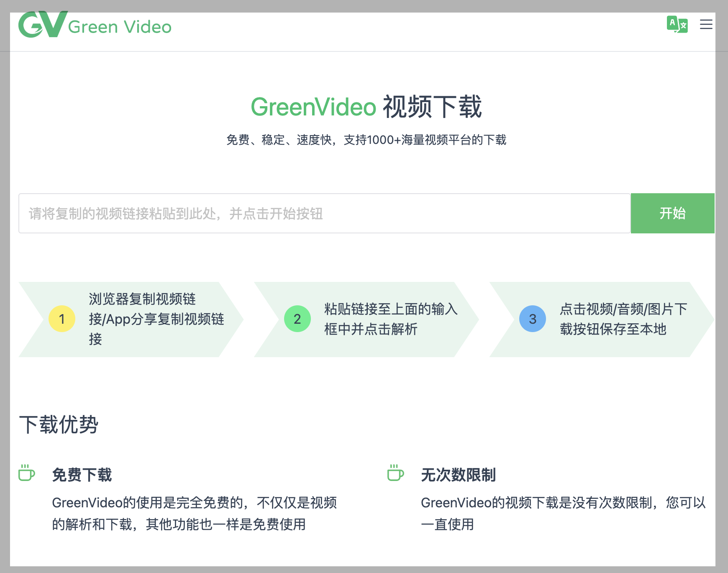Viewport: 728px width, 573px height.
Task: Click the yellow step 1 circle
Action: point(62,319)
